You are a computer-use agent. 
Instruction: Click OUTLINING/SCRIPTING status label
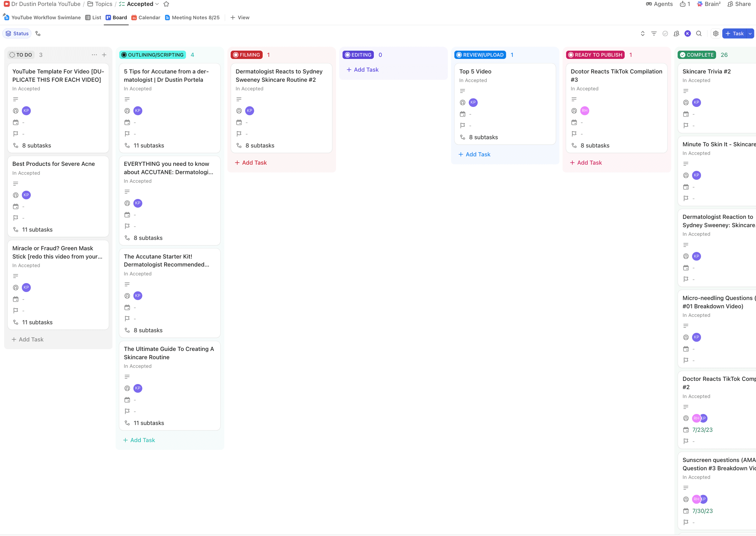click(x=152, y=55)
